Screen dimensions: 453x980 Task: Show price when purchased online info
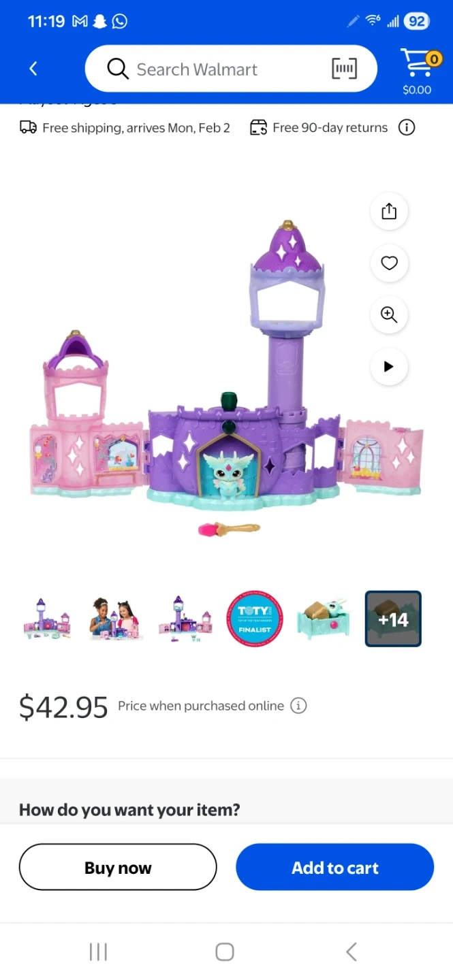click(x=298, y=706)
